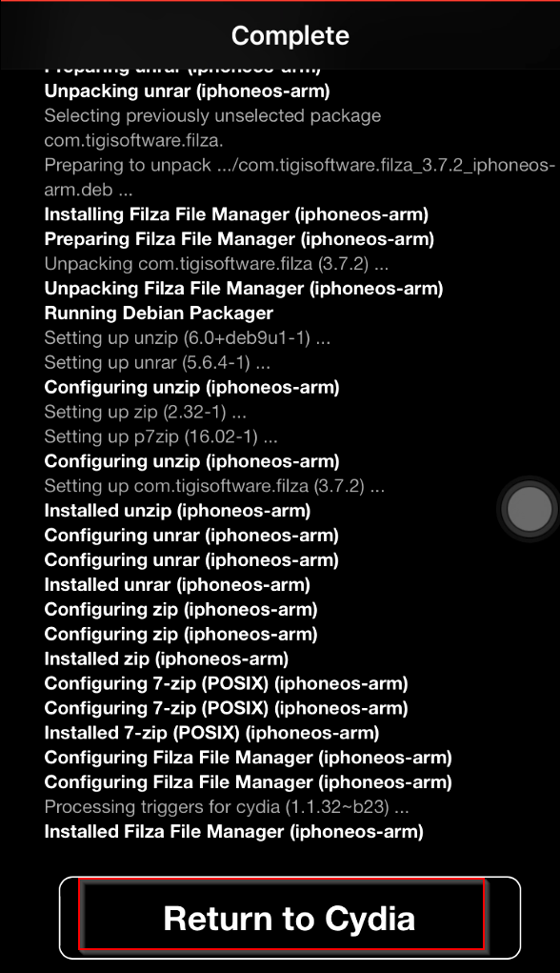The width and height of the screenshot is (560, 973).
Task: Tap 'Setting up unzip (6.0+deb9u1-1)' line
Action: 188,337
